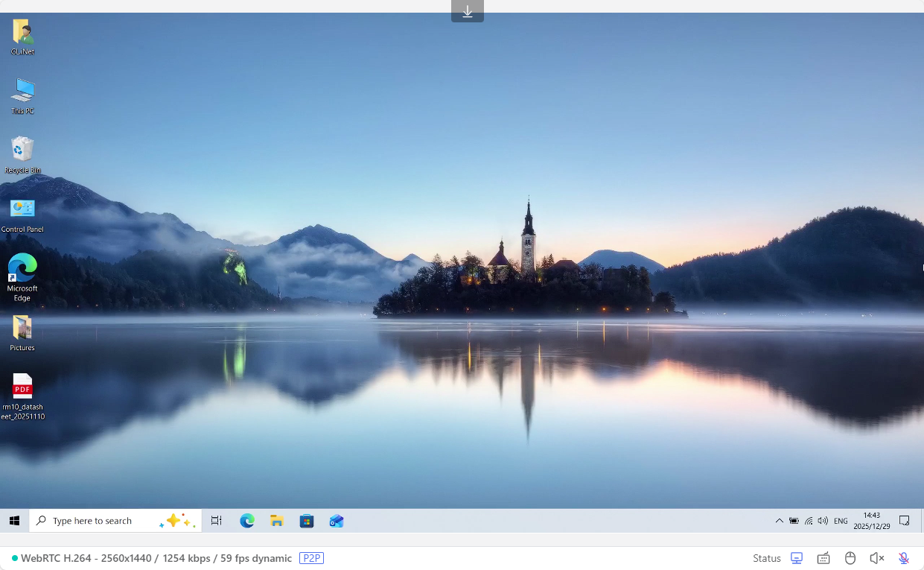Click the Status label
The image size is (924, 570).
coord(766,558)
